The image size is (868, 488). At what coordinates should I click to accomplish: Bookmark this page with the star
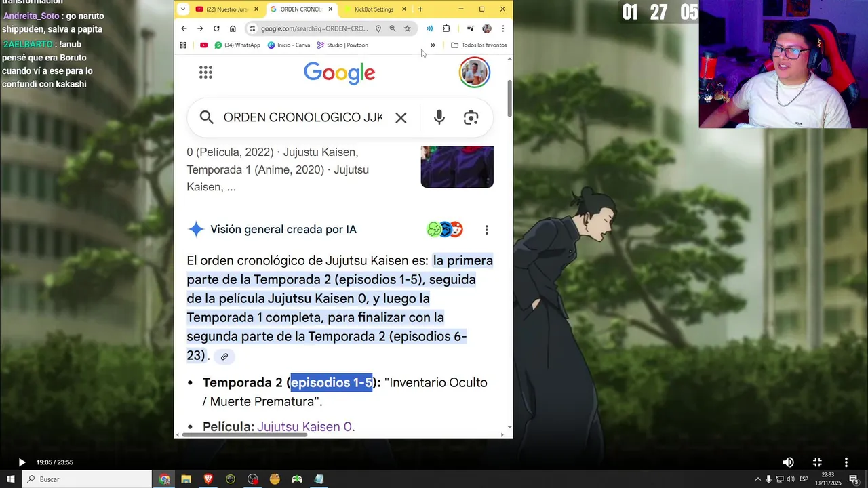(x=407, y=28)
